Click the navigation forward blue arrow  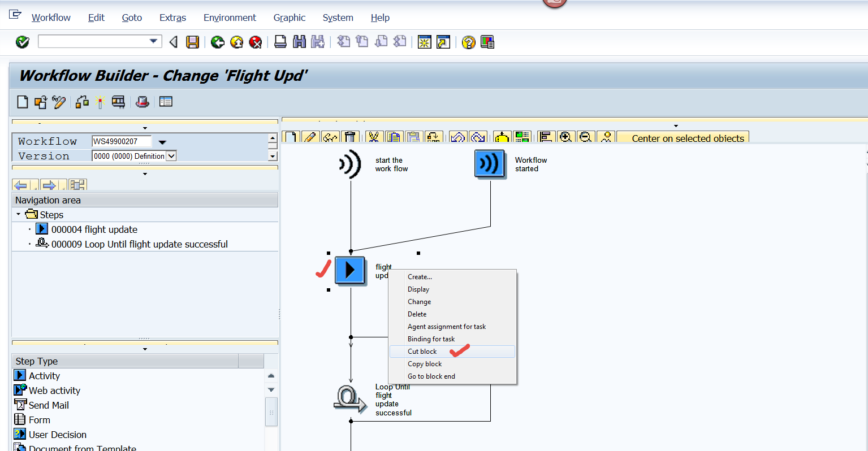pyautogui.click(x=49, y=185)
